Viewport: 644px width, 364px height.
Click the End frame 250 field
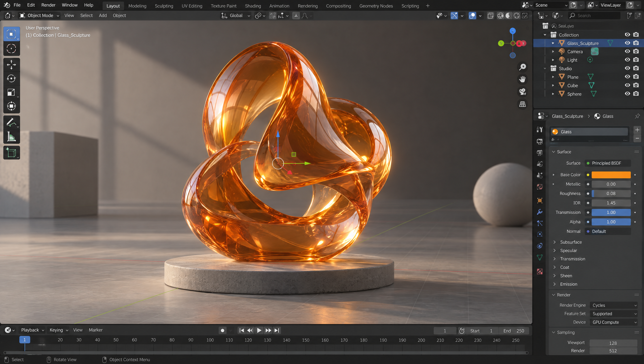(x=514, y=331)
